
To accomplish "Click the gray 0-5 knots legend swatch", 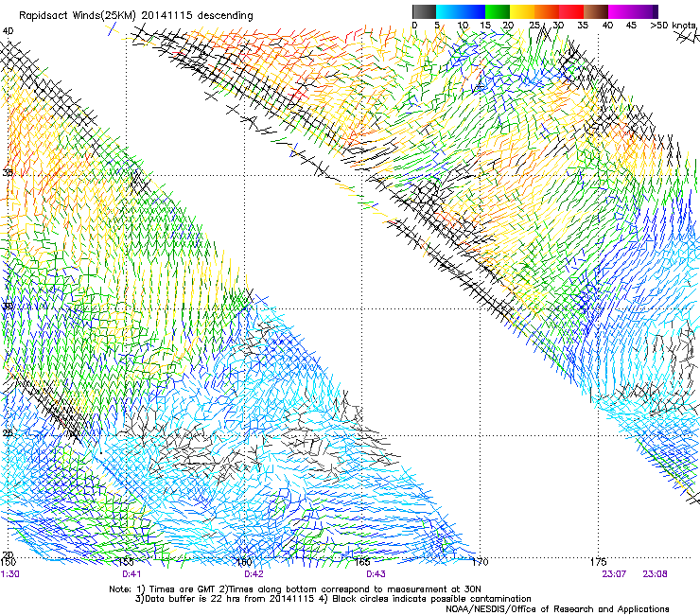I will point(424,11).
